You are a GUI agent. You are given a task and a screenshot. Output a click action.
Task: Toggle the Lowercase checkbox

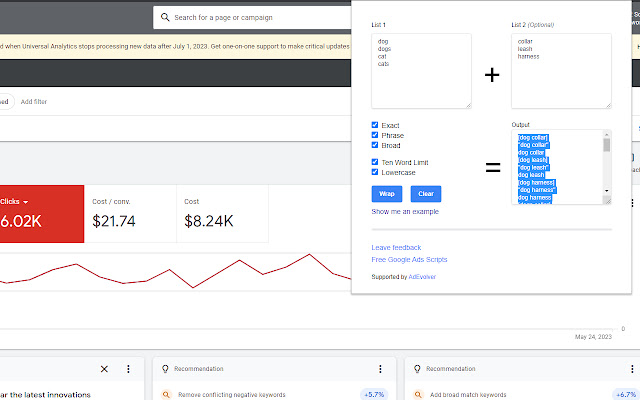(375, 172)
